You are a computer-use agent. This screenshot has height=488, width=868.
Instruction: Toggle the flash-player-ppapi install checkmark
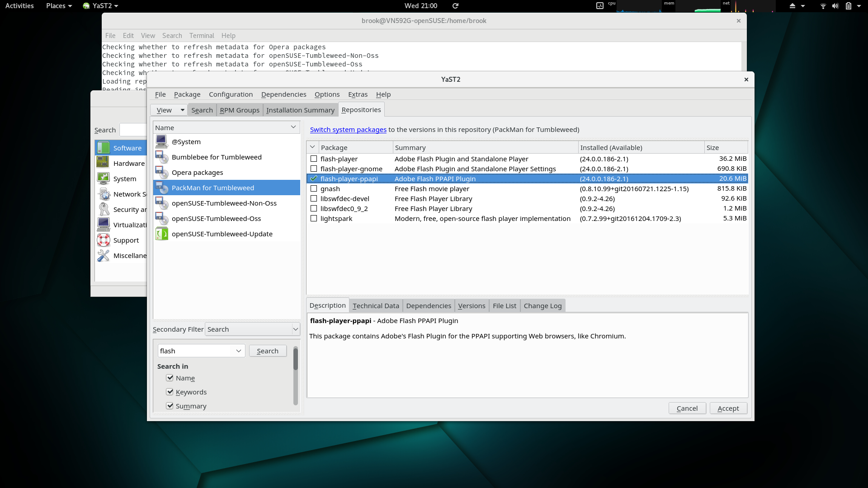(x=314, y=179)
